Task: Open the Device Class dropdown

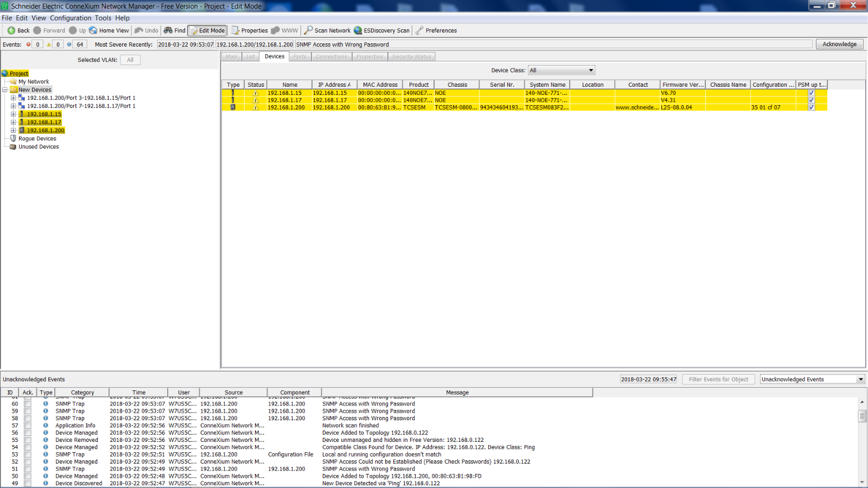Action: pyautogui.click(x=561, y=70)
